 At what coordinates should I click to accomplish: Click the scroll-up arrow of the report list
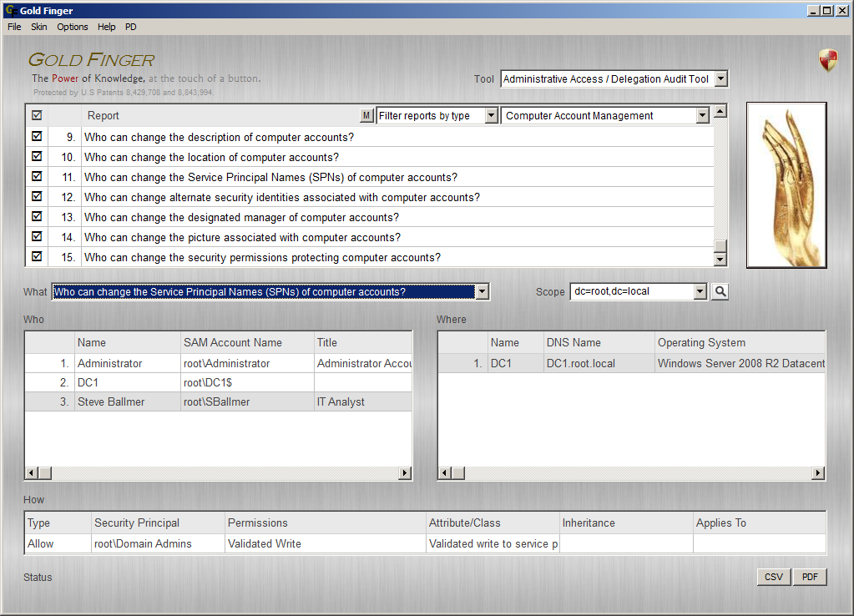coord(719,109)
